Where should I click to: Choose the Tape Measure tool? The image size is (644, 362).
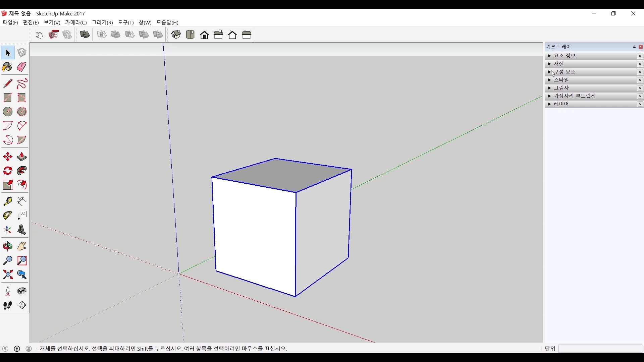(7, 201)
